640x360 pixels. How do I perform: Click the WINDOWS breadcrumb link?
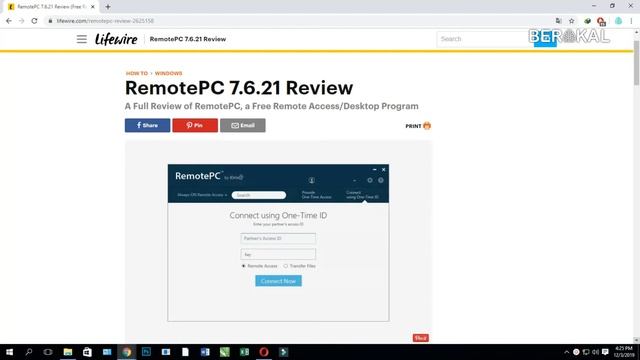[x=169, y=73]
